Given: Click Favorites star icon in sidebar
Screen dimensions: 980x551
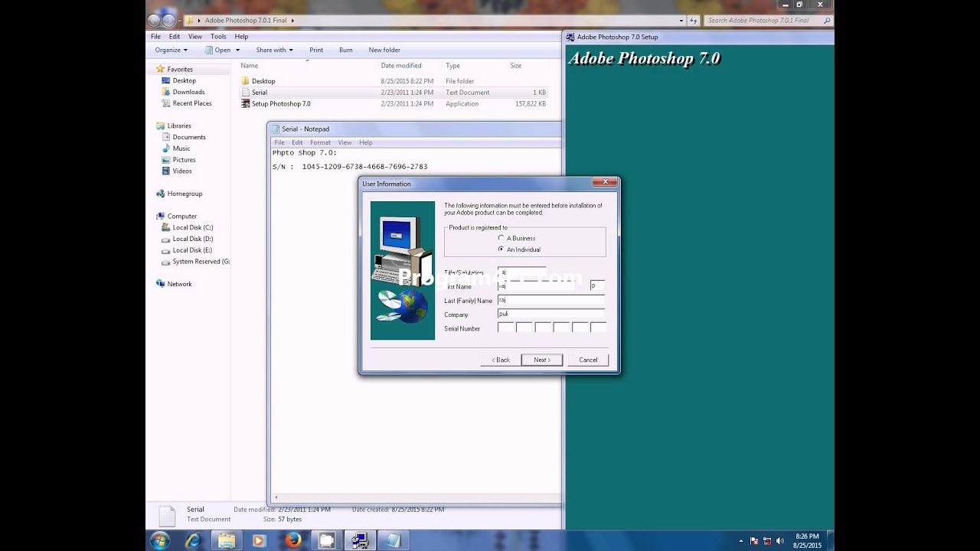Looking at the screenshot, I should [160, 70].
